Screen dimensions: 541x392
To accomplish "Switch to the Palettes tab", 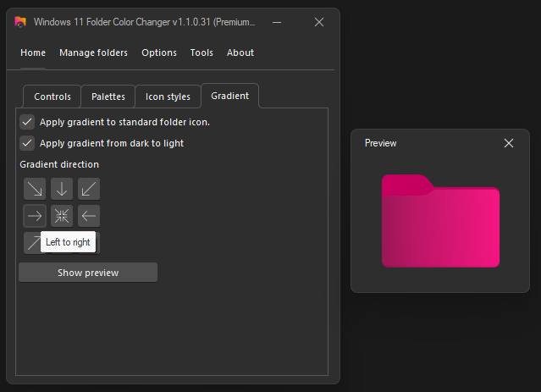I will pos(108,97).
